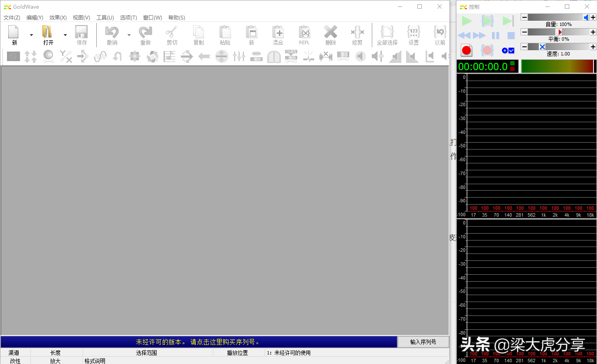Click the left-arrow effect icon
Viewport: 597px width, 364px height.
tap(204, 56)
